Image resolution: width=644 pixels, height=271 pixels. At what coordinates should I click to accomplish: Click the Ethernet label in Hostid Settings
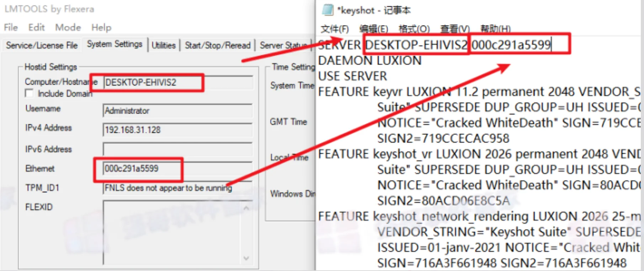pyautogui.click(x=40, y=168)
